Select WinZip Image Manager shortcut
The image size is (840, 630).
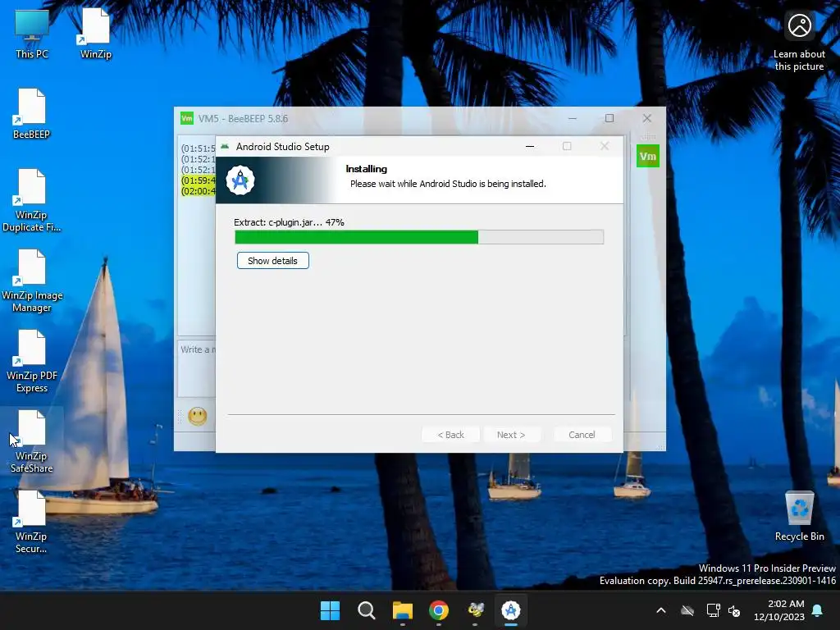[32, 281]
